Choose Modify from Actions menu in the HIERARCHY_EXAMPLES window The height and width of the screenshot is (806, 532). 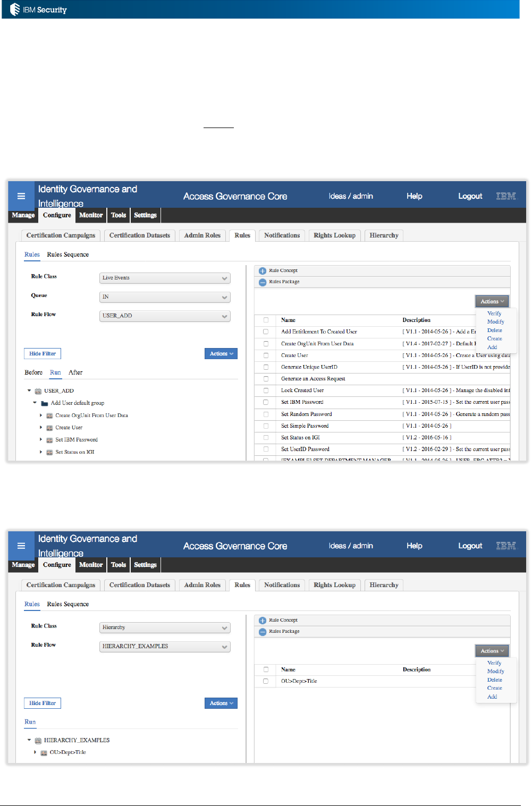pos(496,672)
